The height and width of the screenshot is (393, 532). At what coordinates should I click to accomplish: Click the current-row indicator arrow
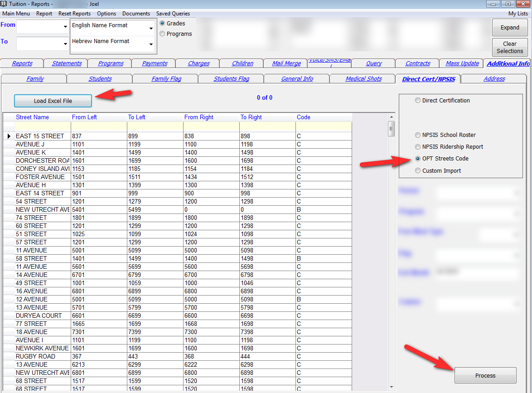[9, 136]
